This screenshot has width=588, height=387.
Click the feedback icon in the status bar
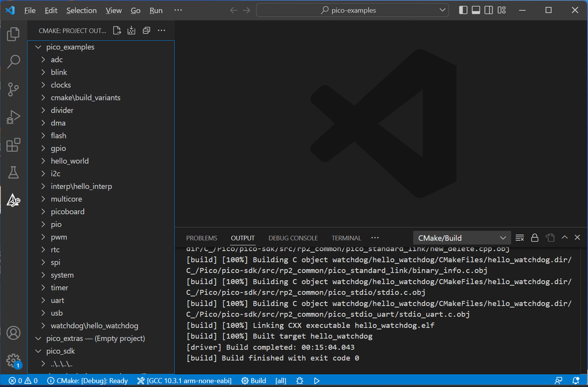(x=558, y=381)
